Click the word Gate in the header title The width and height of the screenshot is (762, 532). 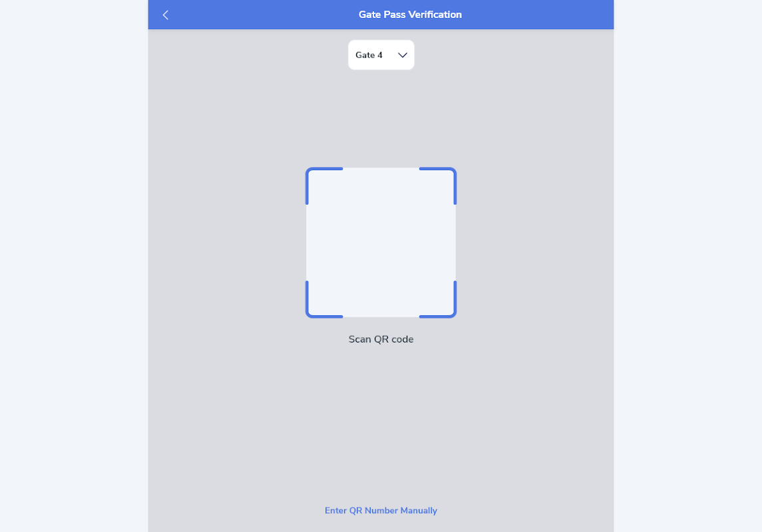[370, 15]
